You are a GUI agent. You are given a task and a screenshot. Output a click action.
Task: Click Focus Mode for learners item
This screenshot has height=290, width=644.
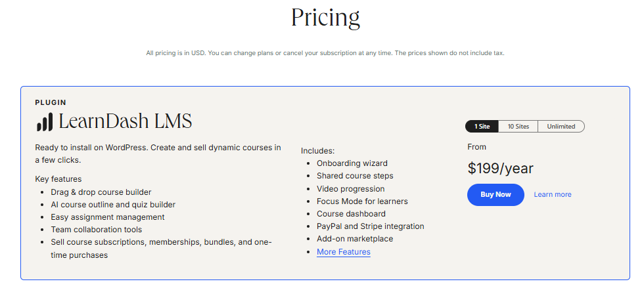tap(362, 201)
